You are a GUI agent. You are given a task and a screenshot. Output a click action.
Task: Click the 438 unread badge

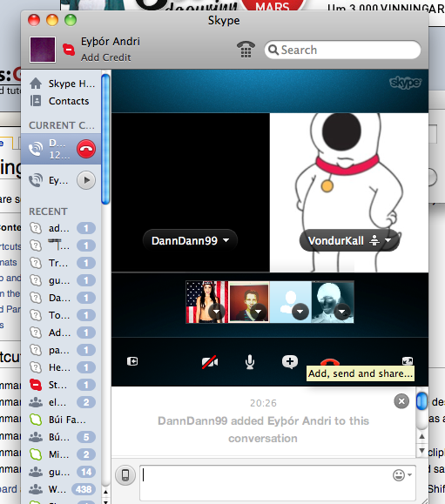[84, 489]
